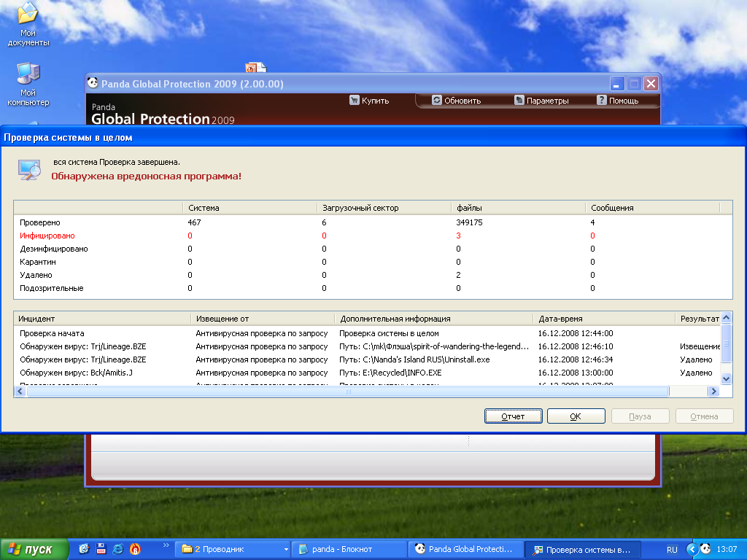Click the Panda tray icon
This screenshot has height=560, width=747.
705,549
